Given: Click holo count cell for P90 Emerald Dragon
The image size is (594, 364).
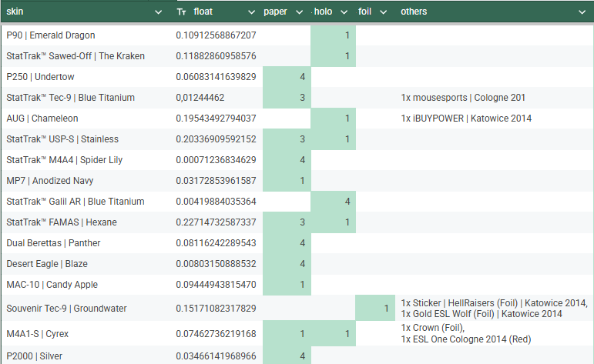Looking at the screenshot, I should tap(334, 35).
